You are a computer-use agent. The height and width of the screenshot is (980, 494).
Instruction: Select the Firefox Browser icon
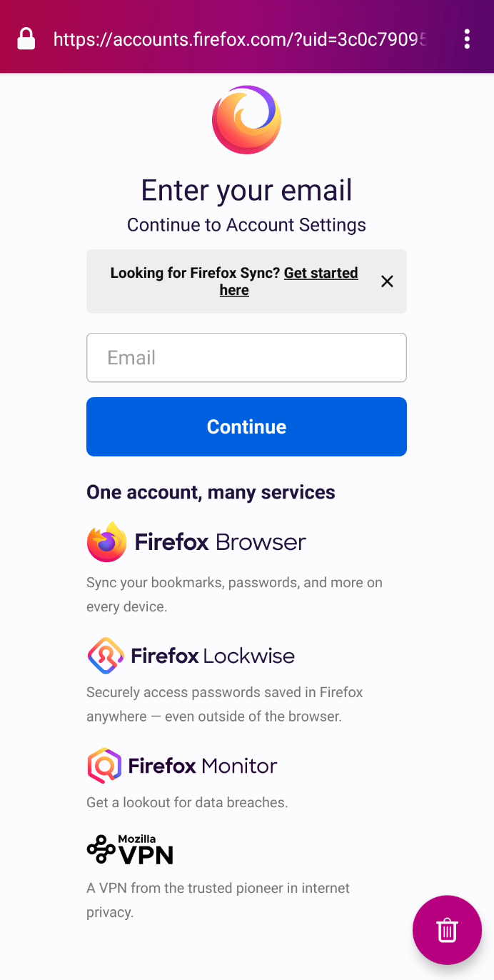[x=106, y=541]
